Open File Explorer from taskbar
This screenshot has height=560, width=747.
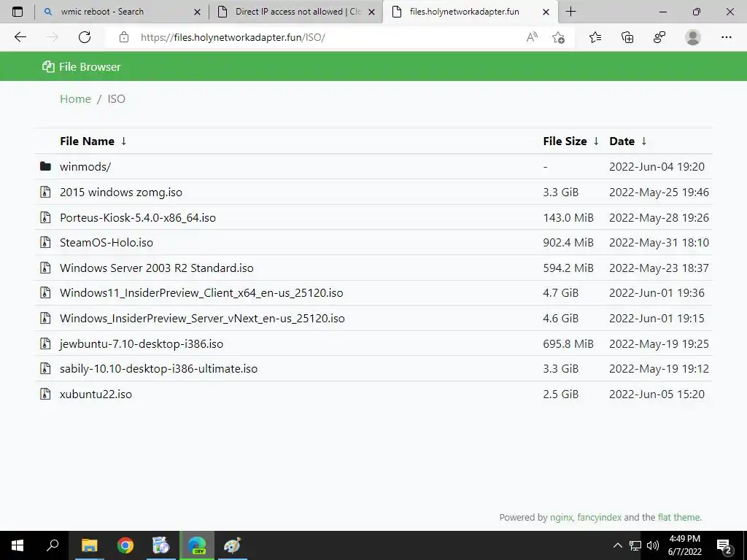[x=89, y=545]
